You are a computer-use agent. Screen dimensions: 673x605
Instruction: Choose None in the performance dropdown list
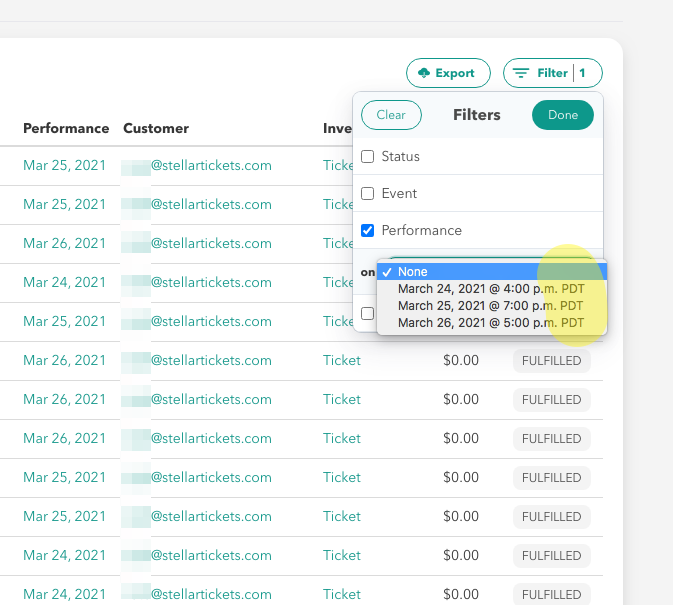click(492, 272)
